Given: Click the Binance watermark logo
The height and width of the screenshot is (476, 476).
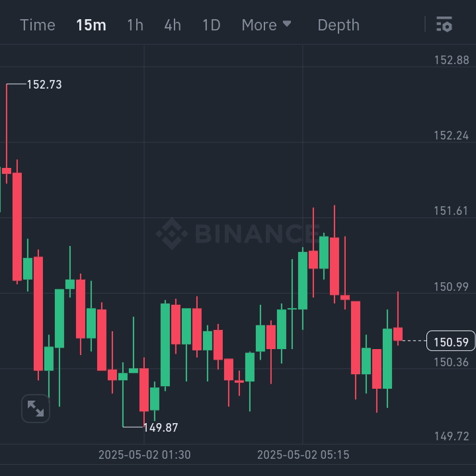Looking at the screenshot, I should coord(237,233).
